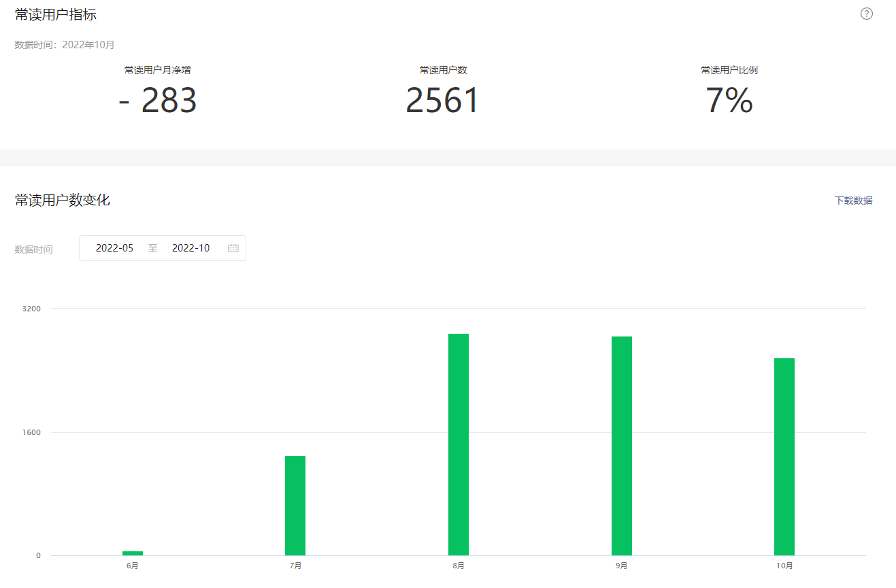Select the 7月 bar in chart

pyautogui.click(x=295, y=506)
